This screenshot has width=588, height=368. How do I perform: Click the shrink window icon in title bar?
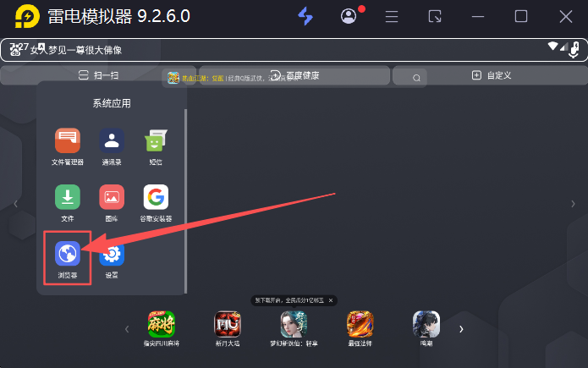click(x=435, y=17)
